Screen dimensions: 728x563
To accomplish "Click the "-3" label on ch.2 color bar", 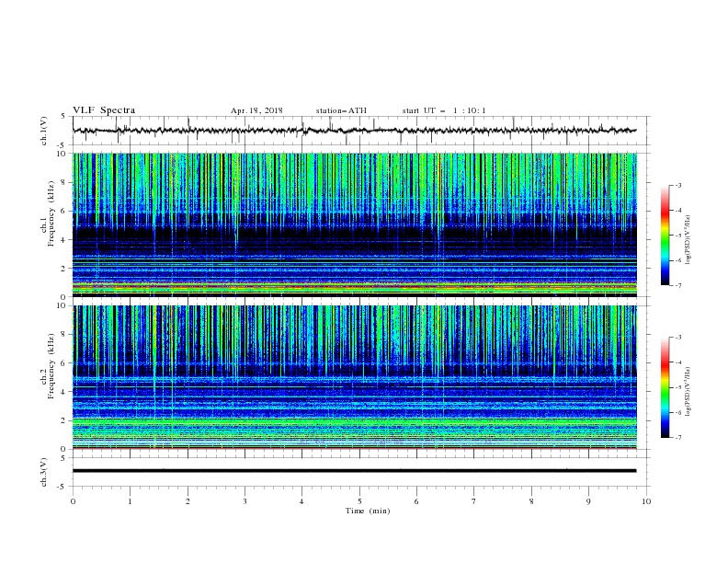I will point(677,338).
